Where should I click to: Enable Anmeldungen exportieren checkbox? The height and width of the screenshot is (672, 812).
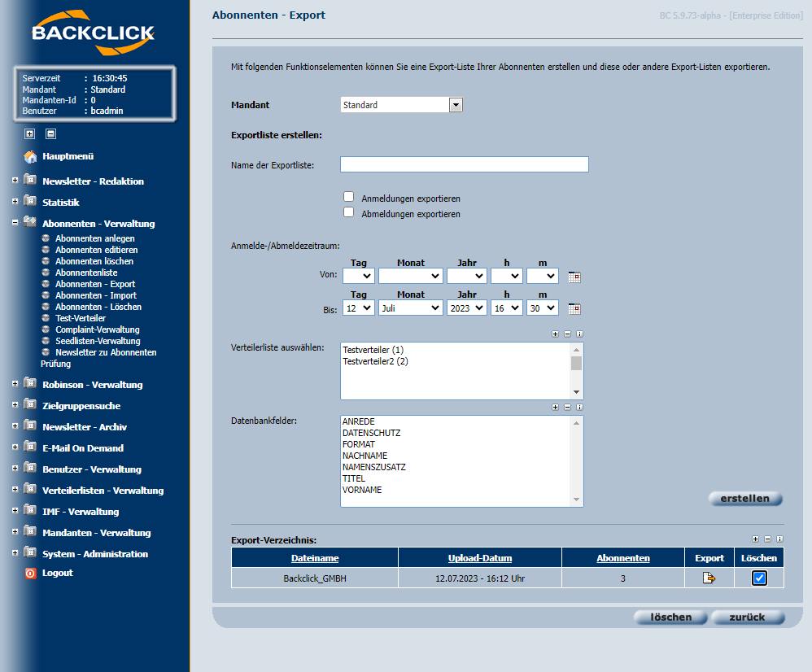pos(348,197)
